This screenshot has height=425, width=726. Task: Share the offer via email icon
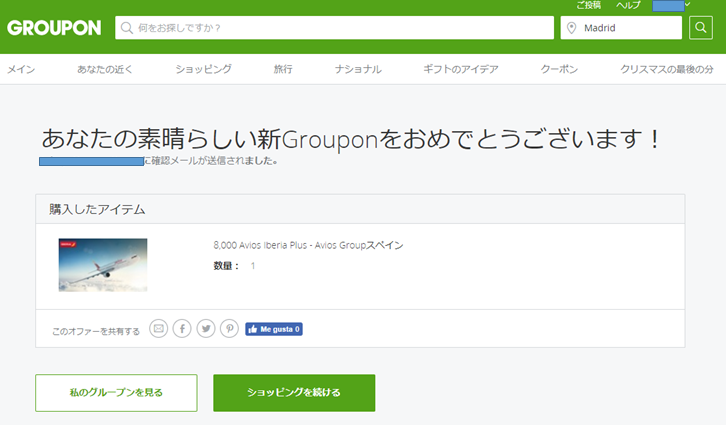tap(158, 329)
